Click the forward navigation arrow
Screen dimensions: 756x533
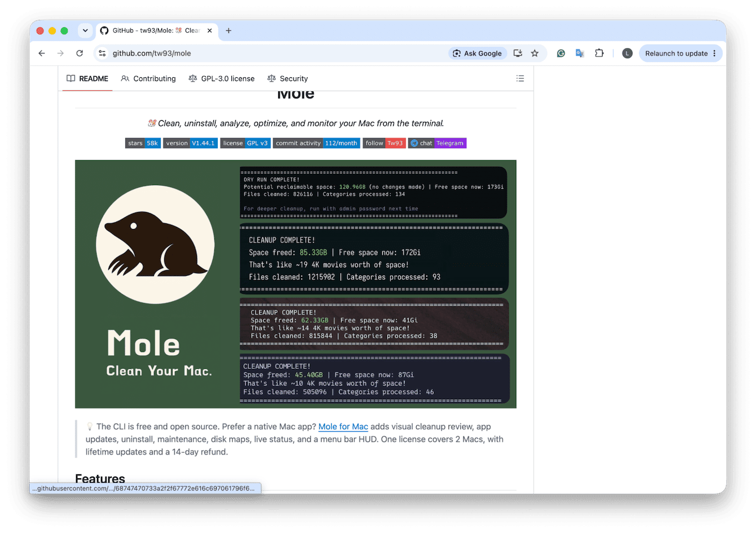point(60,53)
